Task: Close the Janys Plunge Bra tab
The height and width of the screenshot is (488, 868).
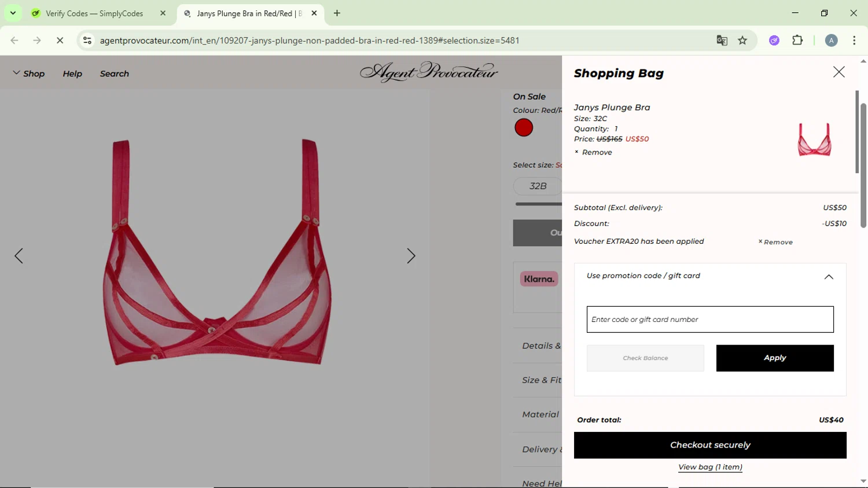Action: click(x=314, y=13)
